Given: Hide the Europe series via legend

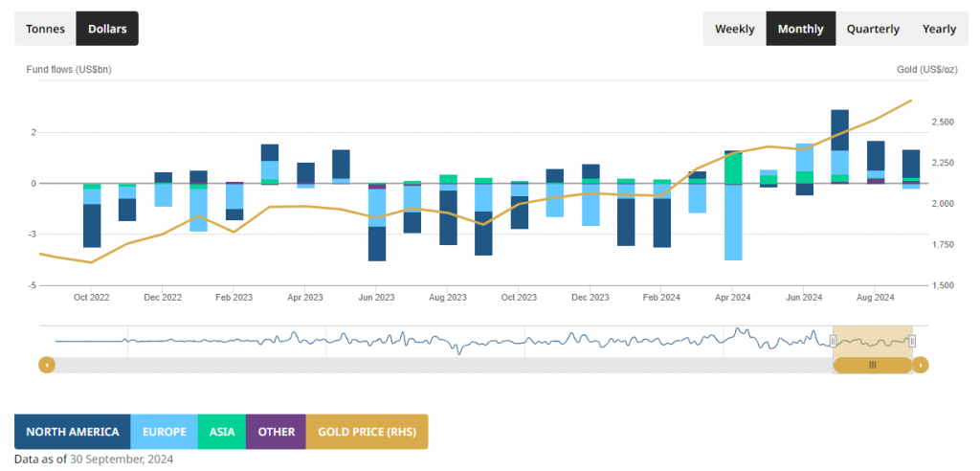Looking at the screenshot, I should [x=164, y=432].
